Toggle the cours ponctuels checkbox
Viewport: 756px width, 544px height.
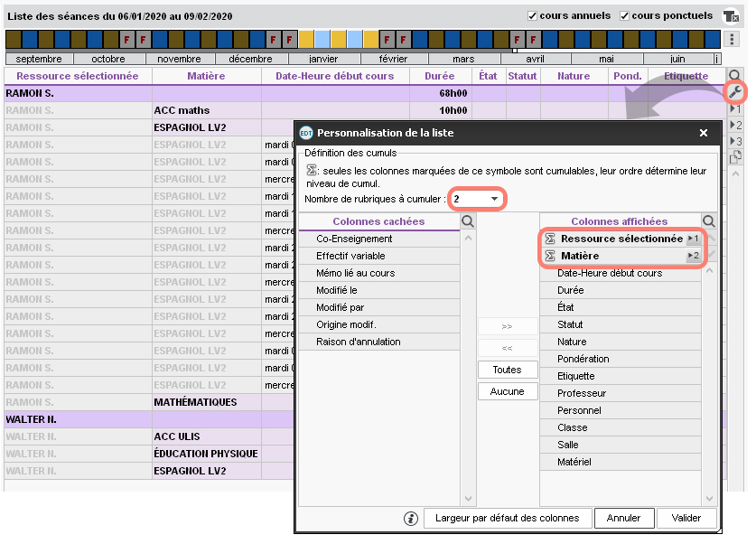click(624, 16)
